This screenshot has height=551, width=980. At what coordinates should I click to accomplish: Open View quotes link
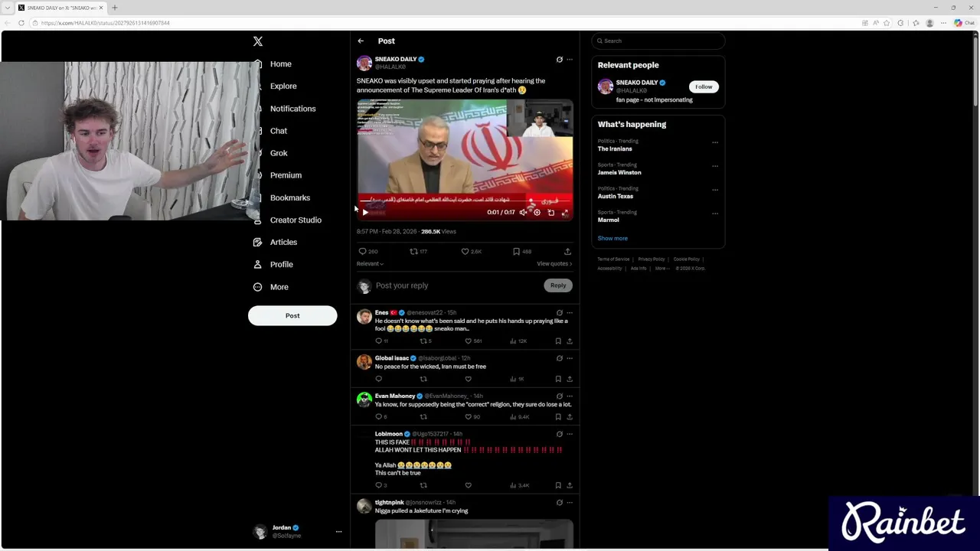(x=554, y=264)
